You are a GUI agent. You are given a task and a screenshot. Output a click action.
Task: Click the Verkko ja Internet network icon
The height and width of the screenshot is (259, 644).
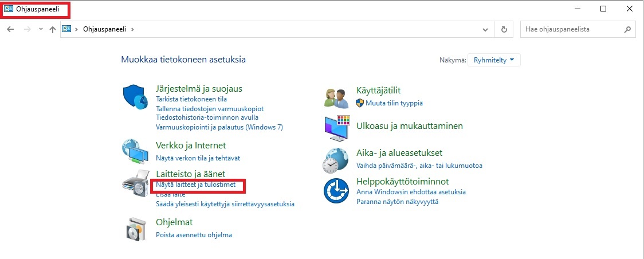click(x=136, y=152)
